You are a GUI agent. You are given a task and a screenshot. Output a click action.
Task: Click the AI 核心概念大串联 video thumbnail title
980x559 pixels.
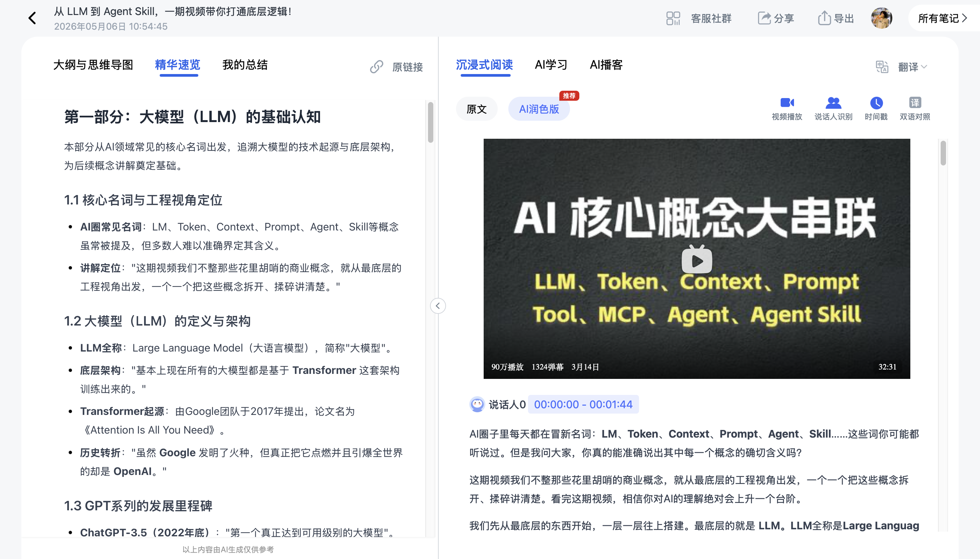695,217
